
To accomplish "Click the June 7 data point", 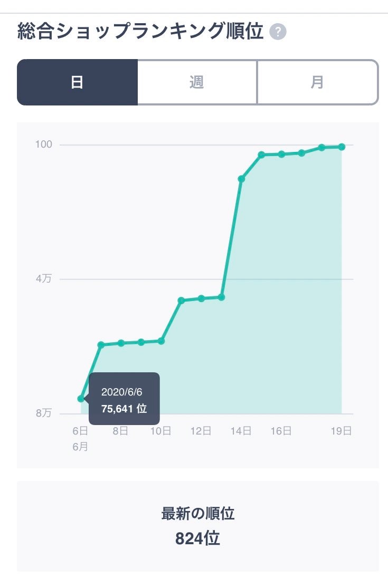I will coord(101,345).
